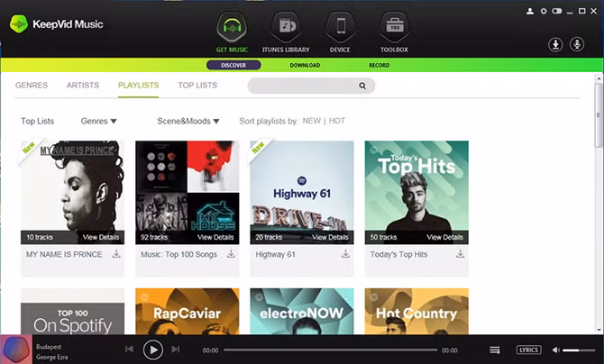Adjust the volume slider
Screen dimensions: 604x364
(579, 350)
